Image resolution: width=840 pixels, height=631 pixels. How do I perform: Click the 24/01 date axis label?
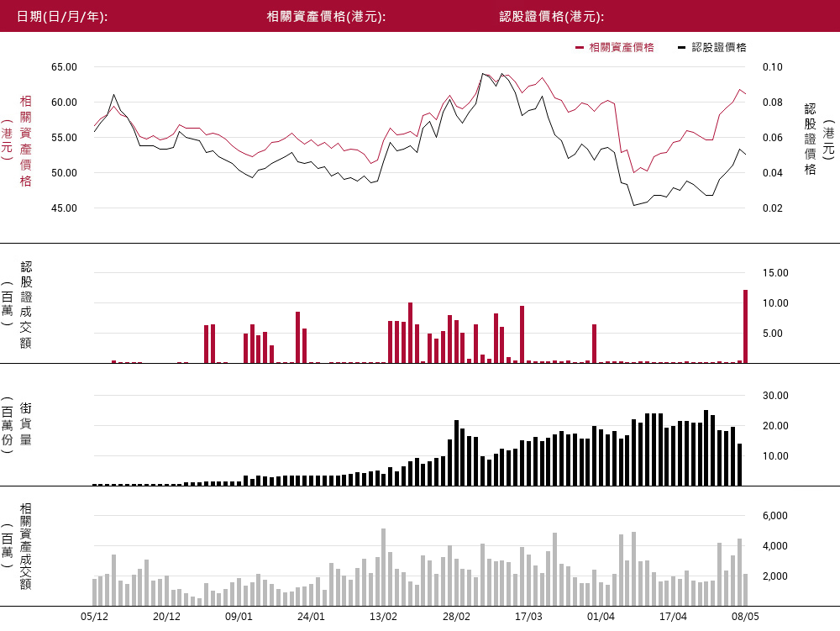coord(312,617)
